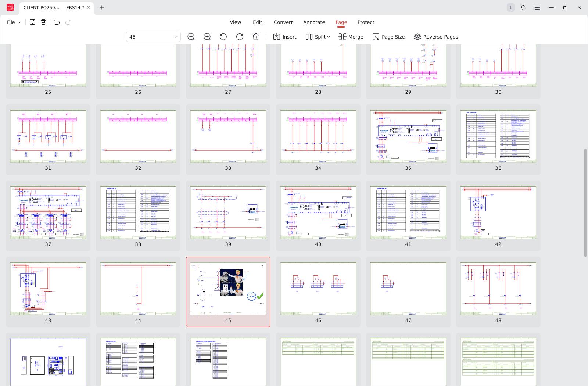Image resolution: width=588 pixels, height=386 pixels.
Task: Open a new tab with plus
Action: click(102, 7)
